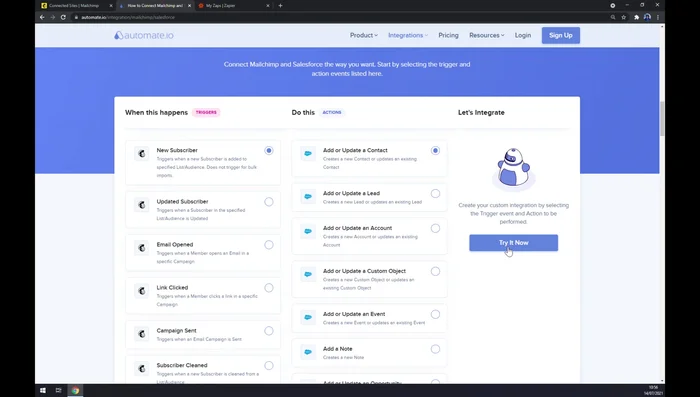Expand the Product dropdown menu

[363, 35]
